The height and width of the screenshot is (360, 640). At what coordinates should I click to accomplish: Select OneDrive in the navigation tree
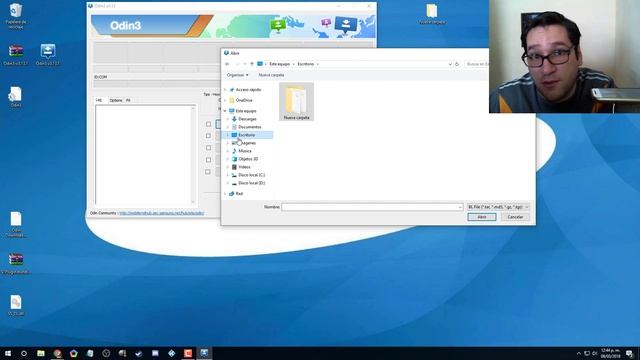244,100
